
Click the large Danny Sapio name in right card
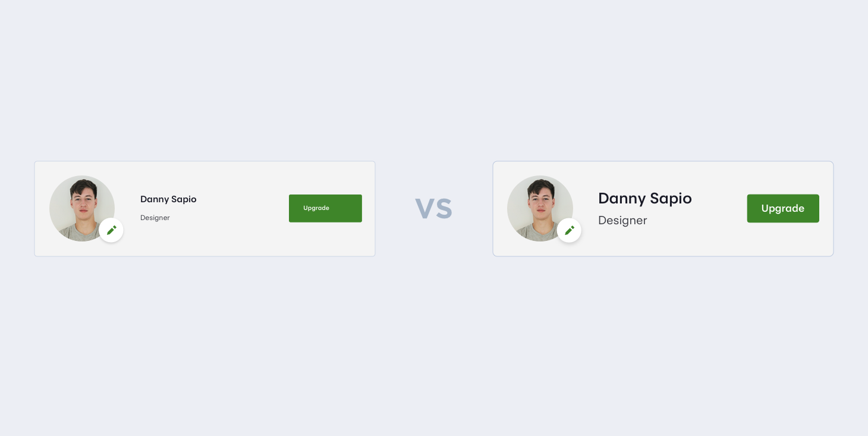pos(645,198)
